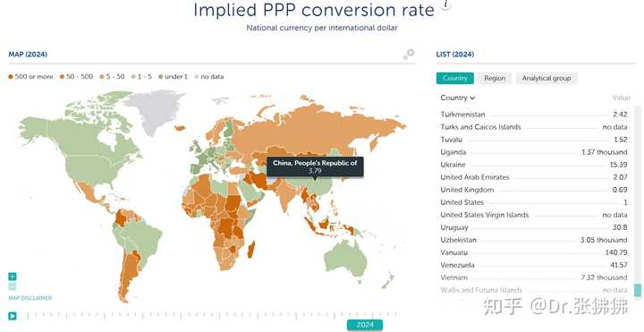The image size is (644, 332).
Task: Switch to the Analytical group tab
Action: [x=547, y=78]
